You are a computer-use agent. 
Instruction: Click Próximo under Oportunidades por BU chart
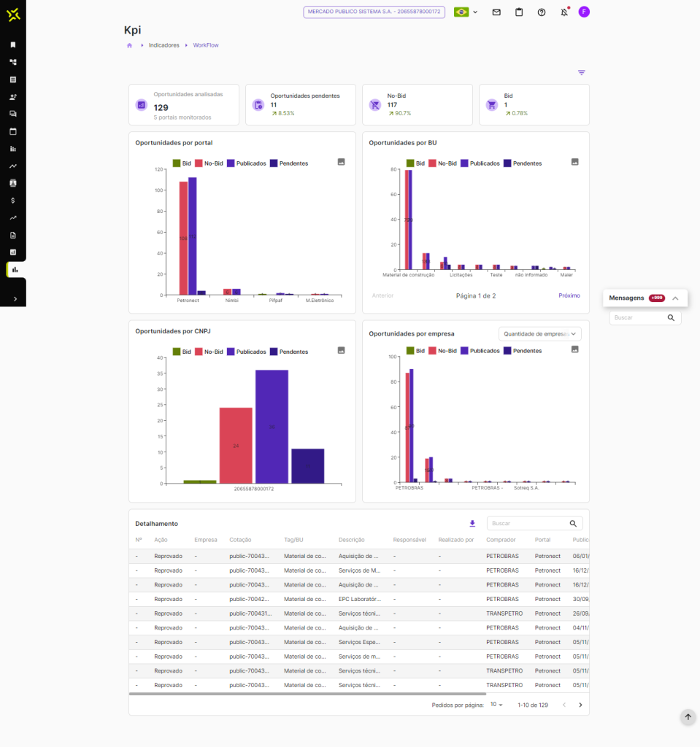click(x=569, y=295)
